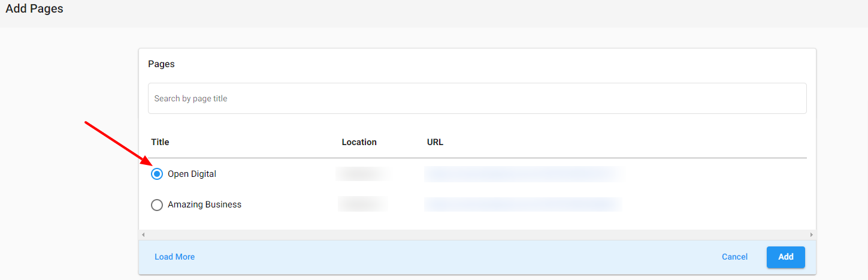Click the Open Digital page title text
Viewport: 868px width, 280px height.
pos(192,174)
